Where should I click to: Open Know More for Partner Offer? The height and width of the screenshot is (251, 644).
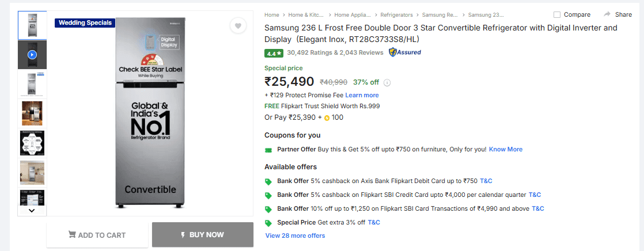(506, 149)
